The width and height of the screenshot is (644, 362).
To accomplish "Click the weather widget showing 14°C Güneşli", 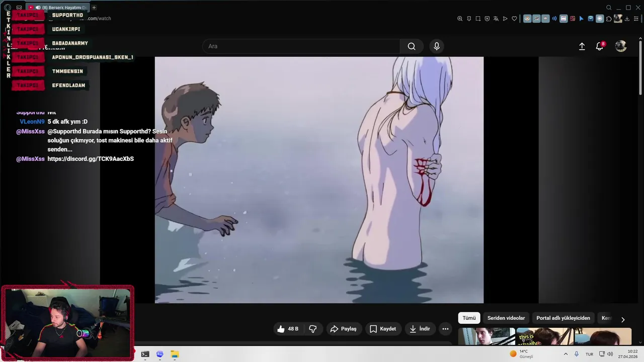I will pyautogui.click(x=521, y=354).
